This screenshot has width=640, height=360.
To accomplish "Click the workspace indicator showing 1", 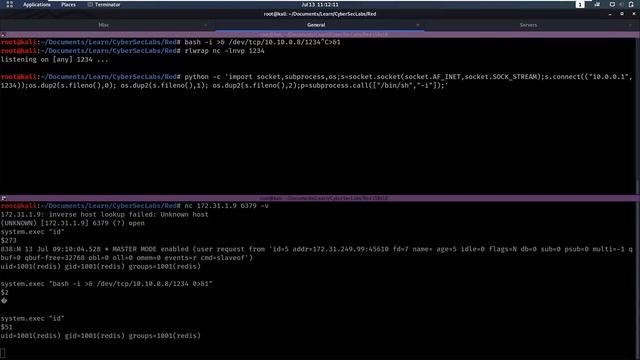I will pyautogui.click(x=580, y=4).
